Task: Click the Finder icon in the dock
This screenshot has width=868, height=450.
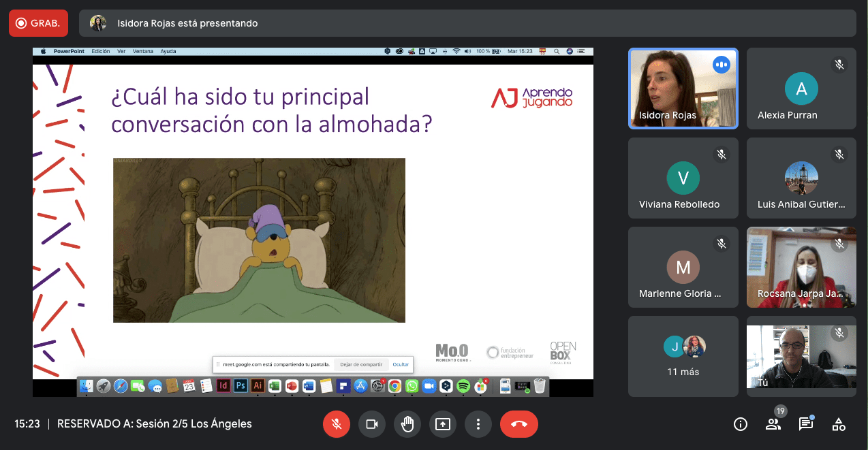Action: (x=86, y=386)
